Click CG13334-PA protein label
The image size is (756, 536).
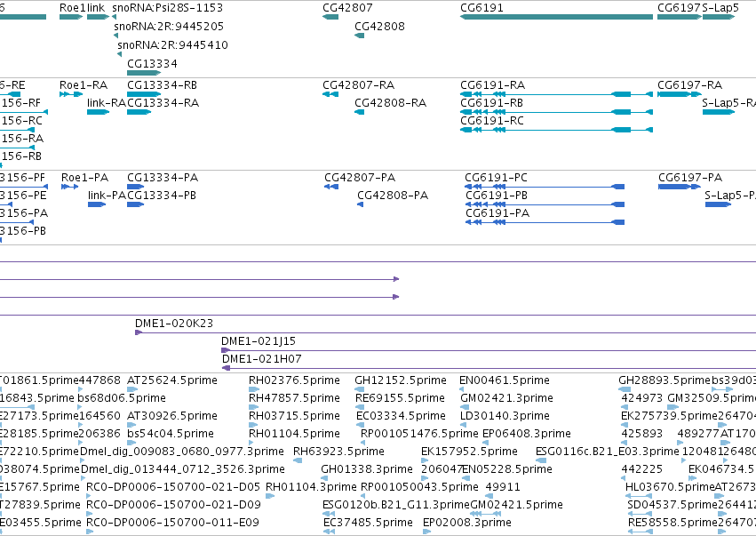point(163,178)
